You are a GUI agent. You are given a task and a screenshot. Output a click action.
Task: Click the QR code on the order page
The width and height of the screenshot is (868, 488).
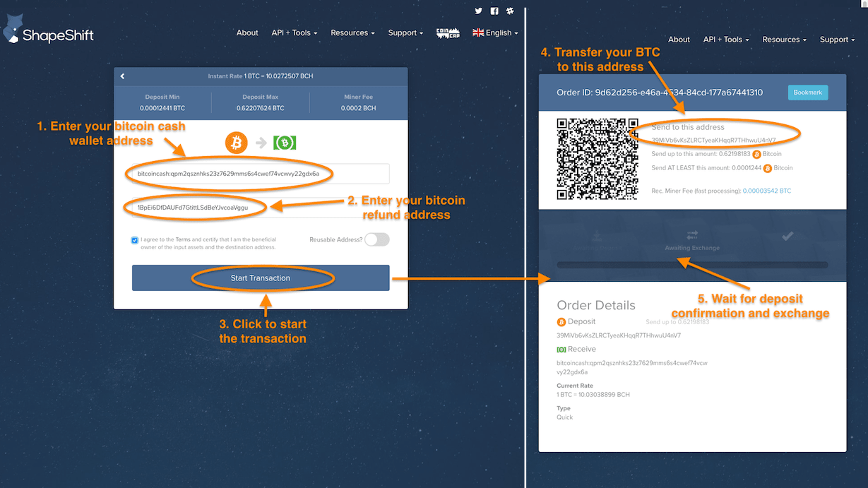click(x=598, y=159)
